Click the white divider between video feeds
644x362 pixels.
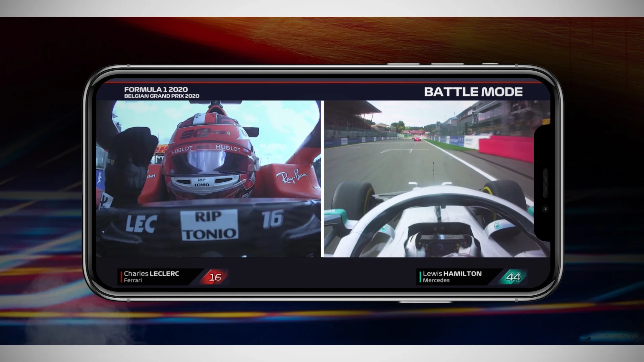[x=322, y=179]
